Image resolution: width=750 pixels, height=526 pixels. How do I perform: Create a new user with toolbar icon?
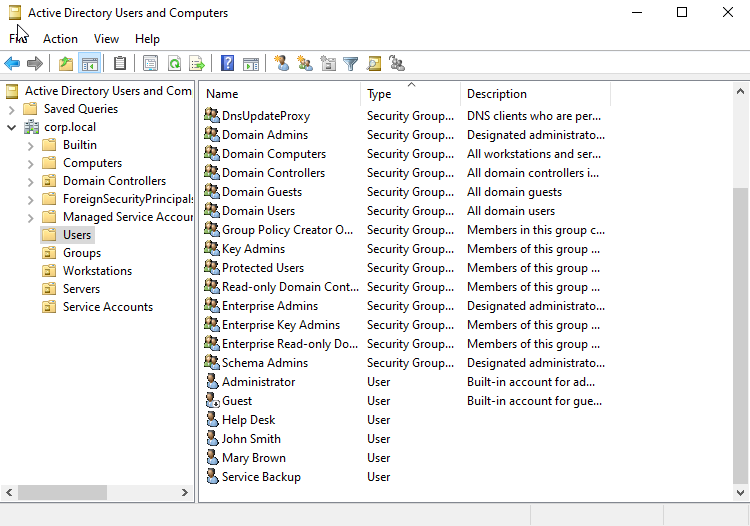tap(281, 63)
